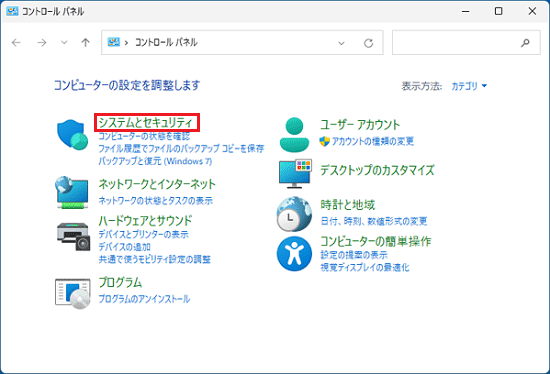Click the コントロール パネル breadcrumb in address bar
This screenshot has width=550, height=374.
click(x=166, y=42)
